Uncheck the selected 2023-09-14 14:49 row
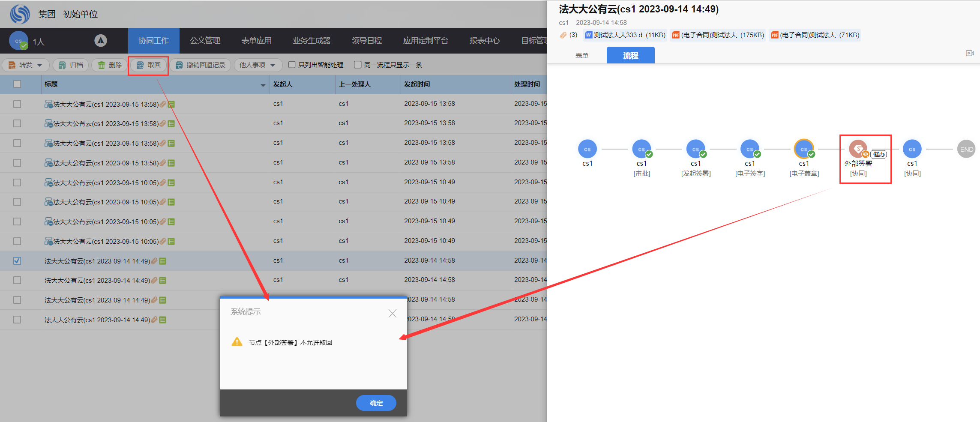 pyautogui.click(x=17, y=261)
